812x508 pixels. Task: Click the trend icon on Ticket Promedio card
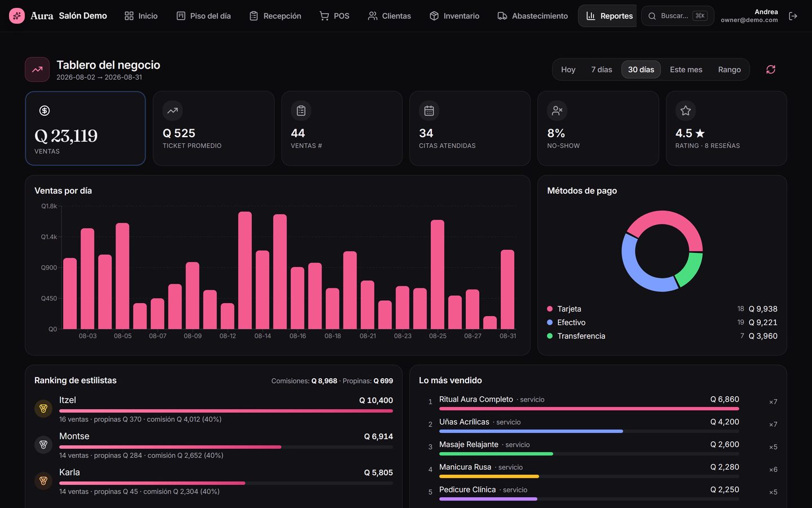[x=173, y=111]
